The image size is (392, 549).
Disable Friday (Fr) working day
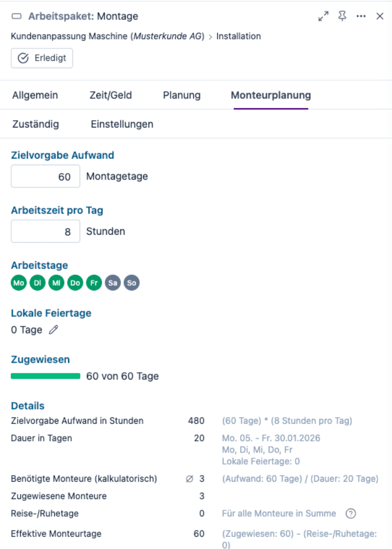94,283
